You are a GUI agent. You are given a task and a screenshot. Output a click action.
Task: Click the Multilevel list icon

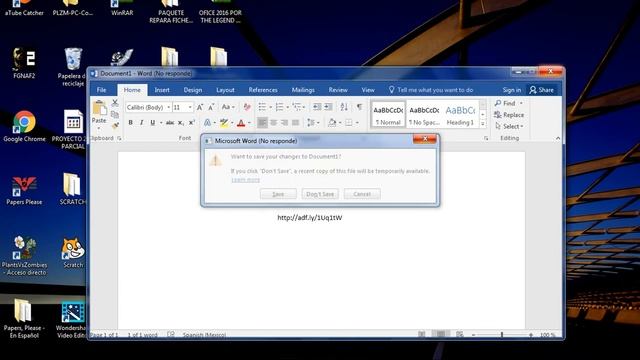(x=296, y=107)
